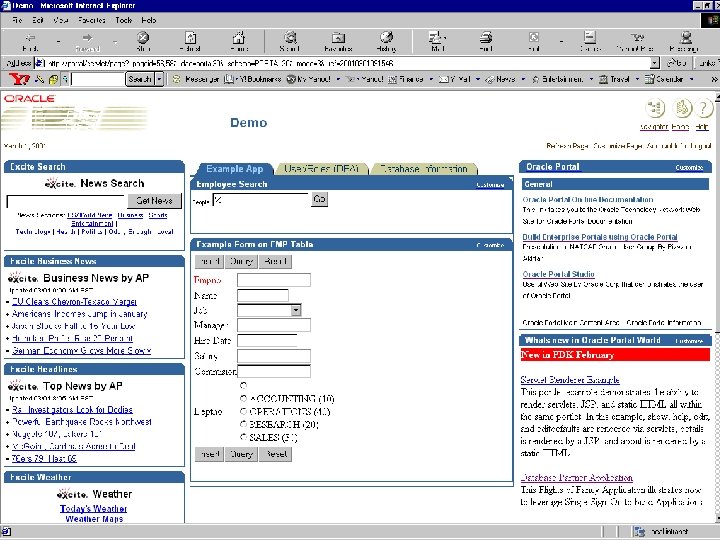Click the question mark Help round icon
This screenshot has width=720, height=540.
(x=703, y=108)
